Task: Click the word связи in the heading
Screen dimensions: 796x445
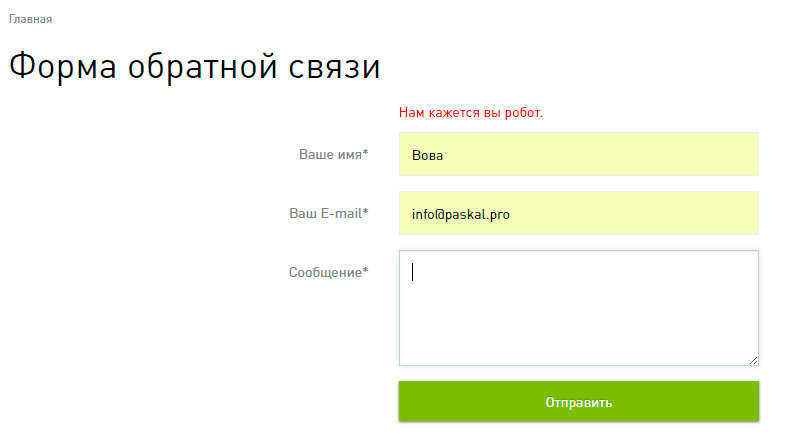Action: click(x=331, y=66)
